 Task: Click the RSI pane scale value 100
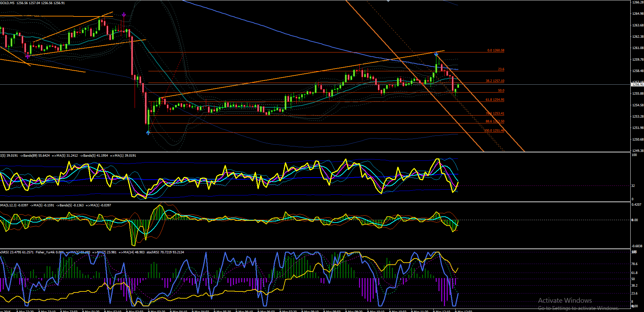point(634,155)
